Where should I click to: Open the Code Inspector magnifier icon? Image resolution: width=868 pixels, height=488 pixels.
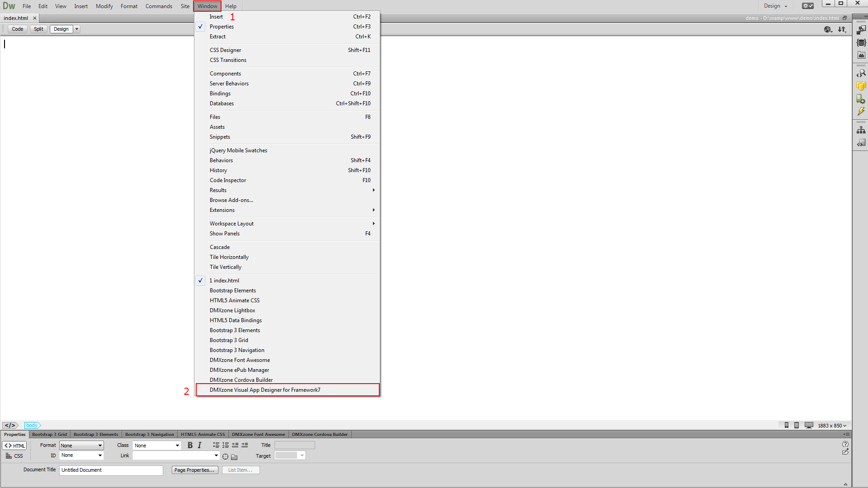861,73
